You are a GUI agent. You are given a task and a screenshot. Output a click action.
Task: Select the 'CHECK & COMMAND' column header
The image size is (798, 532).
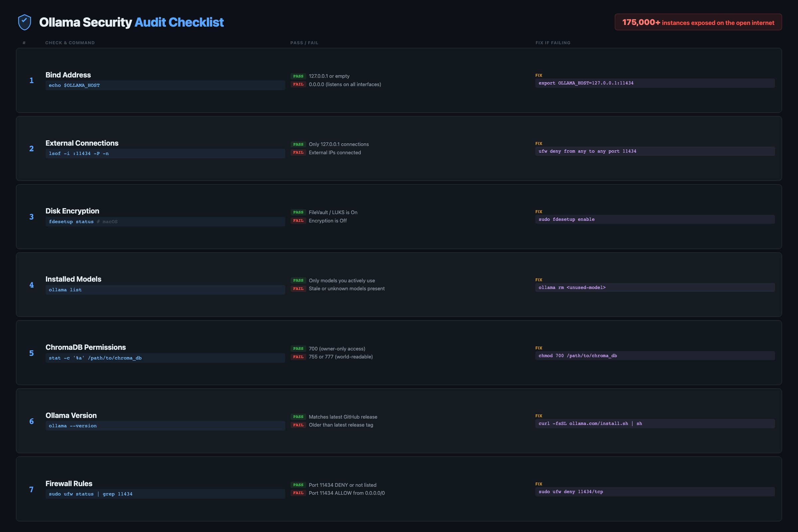[x=70, y=43]
